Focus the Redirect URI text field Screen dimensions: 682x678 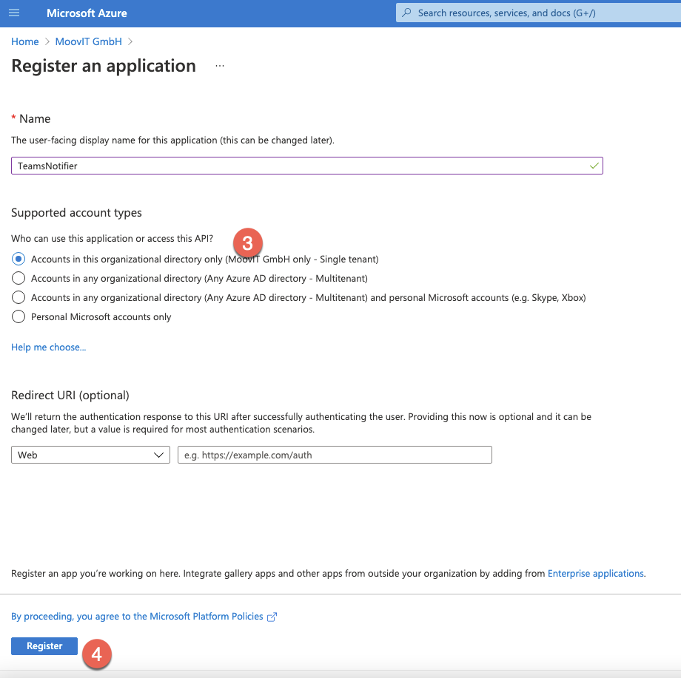pyautogui.click(x=334, y=455)
